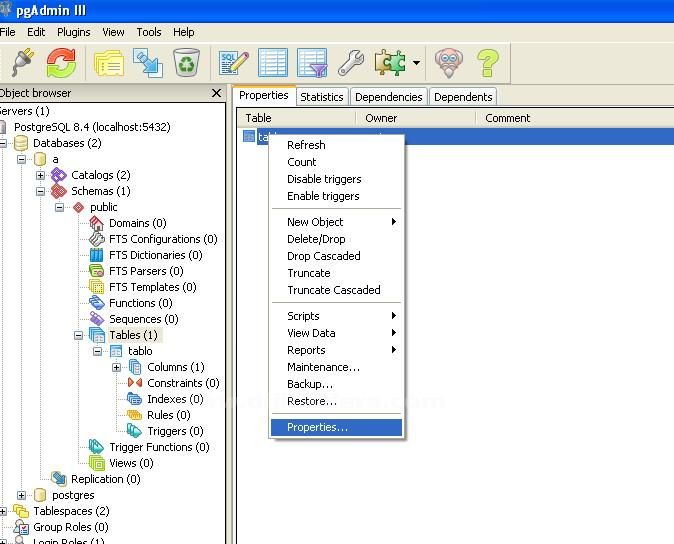The width and height of the screenshot is (674, 544).
Task: Select Trigger Functions (0) node
Action: 159,447
